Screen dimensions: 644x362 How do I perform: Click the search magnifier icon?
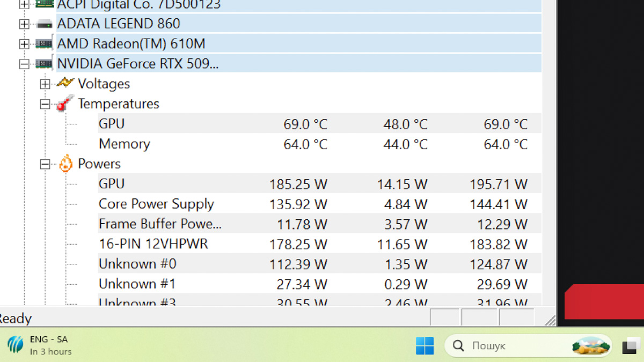[458, 346]
